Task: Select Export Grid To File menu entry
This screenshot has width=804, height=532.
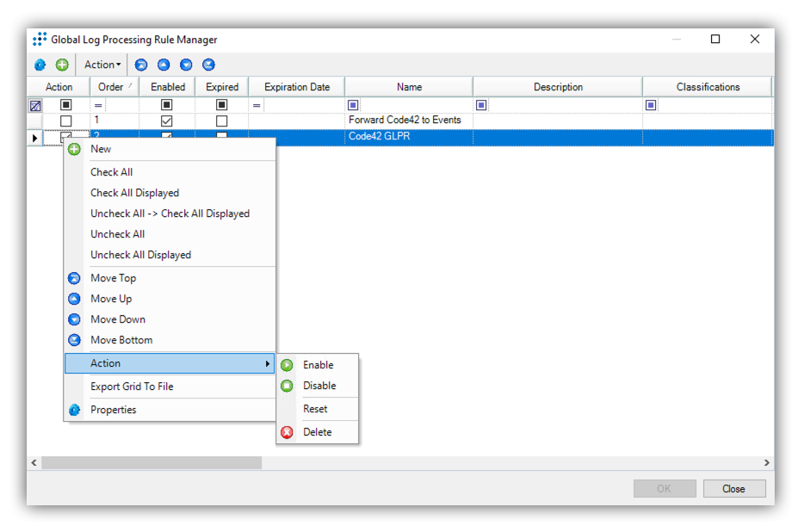Action: pos(132,387)
